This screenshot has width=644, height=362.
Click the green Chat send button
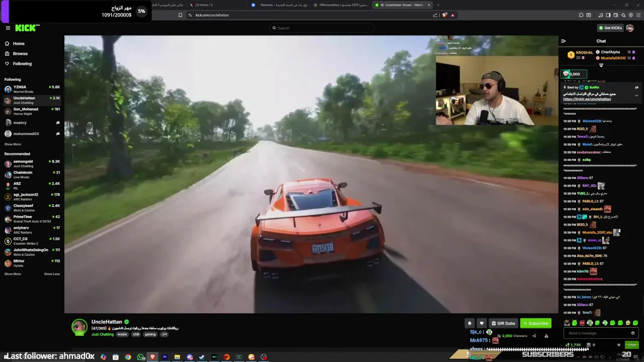(631, 345)
